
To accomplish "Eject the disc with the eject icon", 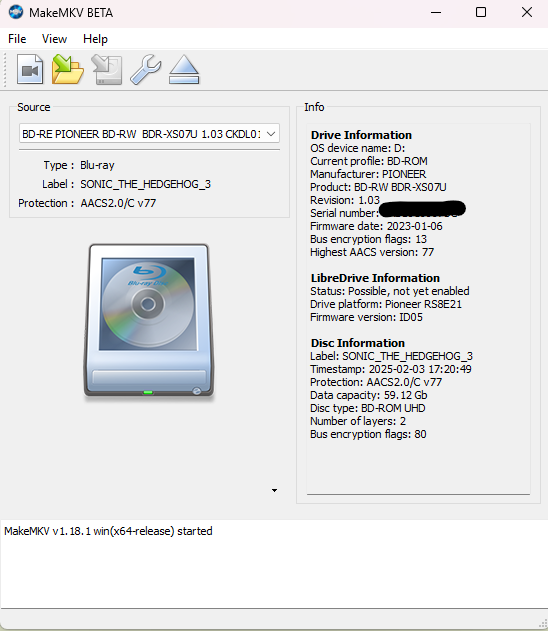I will point(184,70).
